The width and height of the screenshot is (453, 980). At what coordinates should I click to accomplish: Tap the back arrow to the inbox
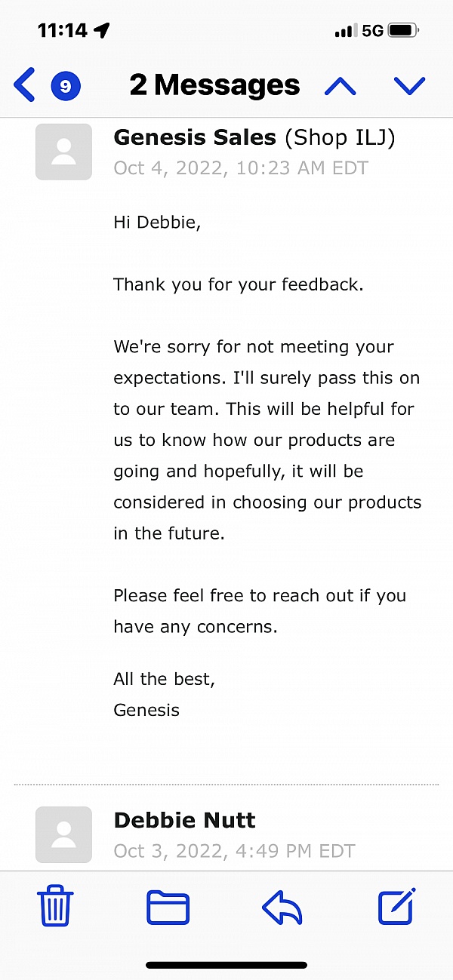click(24, 84)
